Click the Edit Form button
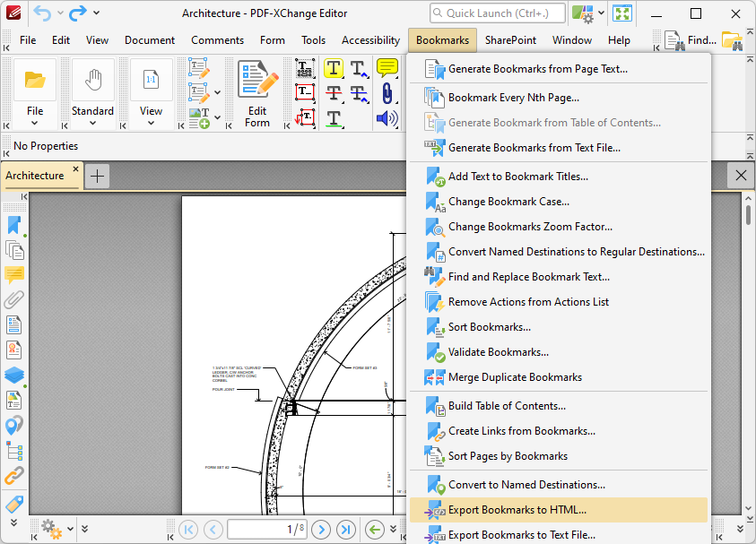This screenshot has height=544, width=756. (257, 94)
